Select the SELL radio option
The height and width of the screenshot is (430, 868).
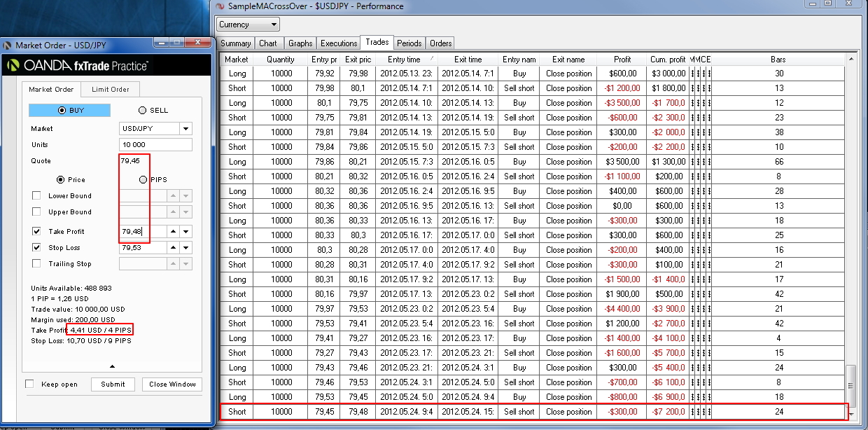[143, 110]
